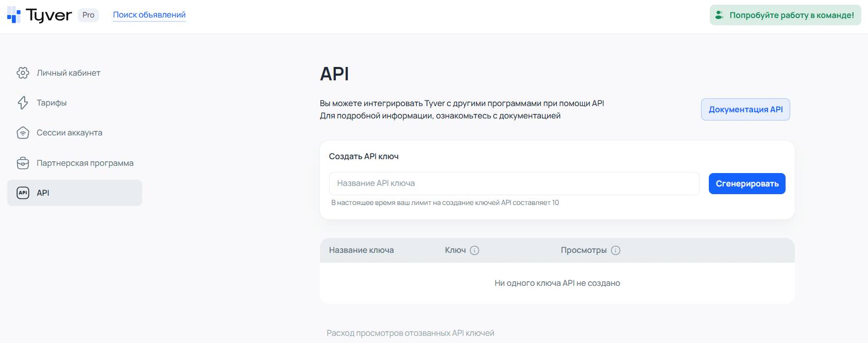Image resolution: width=868 pixels, height=343 pixels.
Task: Click the gear icon beside Личный кабинет
Action: [23, 73]
